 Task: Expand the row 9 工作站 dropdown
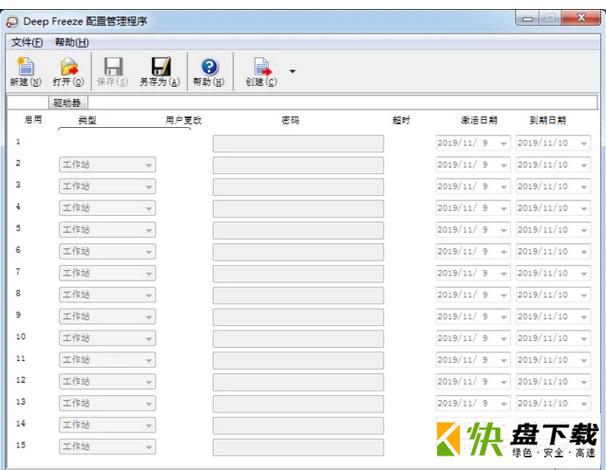107,317
